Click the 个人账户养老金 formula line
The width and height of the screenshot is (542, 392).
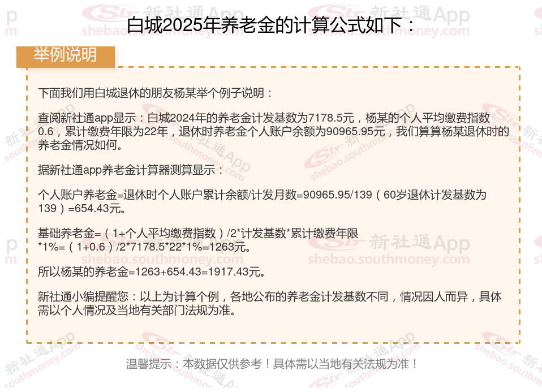(262, 201)
